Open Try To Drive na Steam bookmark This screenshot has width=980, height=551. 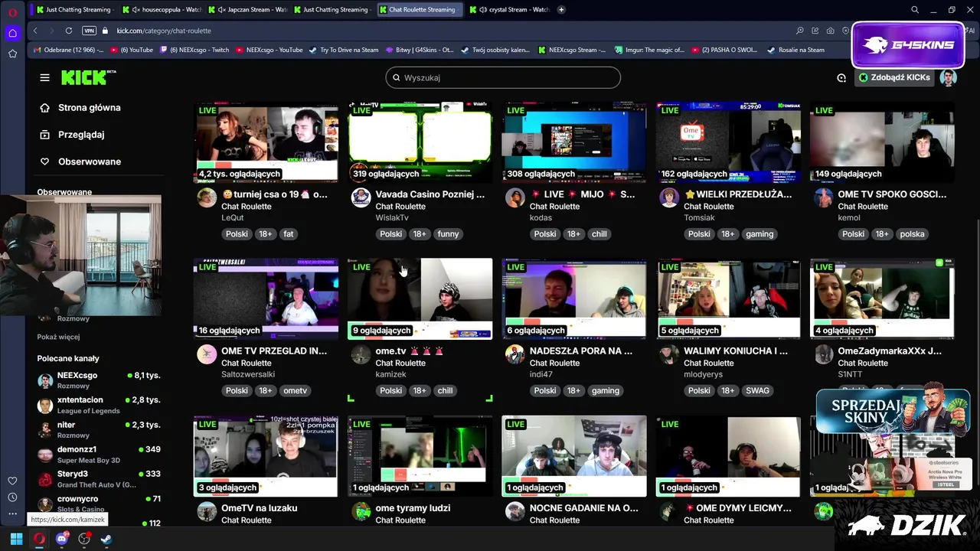point(343,50)
